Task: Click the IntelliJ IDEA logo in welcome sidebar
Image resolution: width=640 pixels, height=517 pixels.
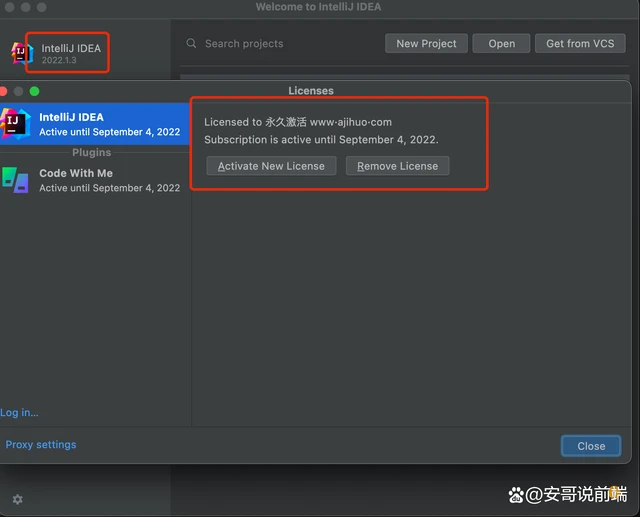Action: coord(22,53)
